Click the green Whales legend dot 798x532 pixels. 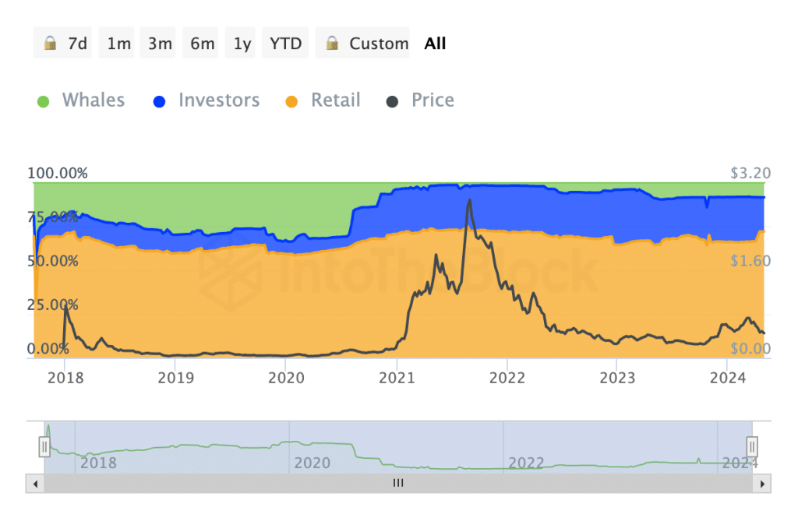(x=44, y=102)
